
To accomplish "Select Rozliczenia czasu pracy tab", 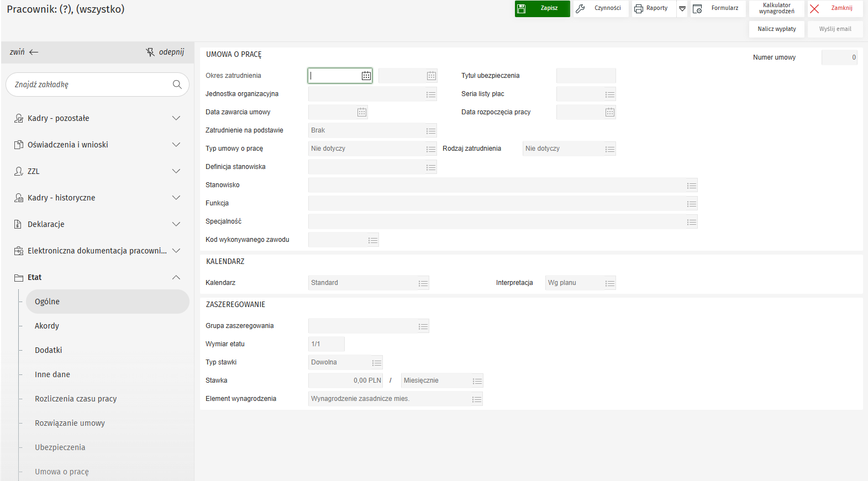I will 76,399.
